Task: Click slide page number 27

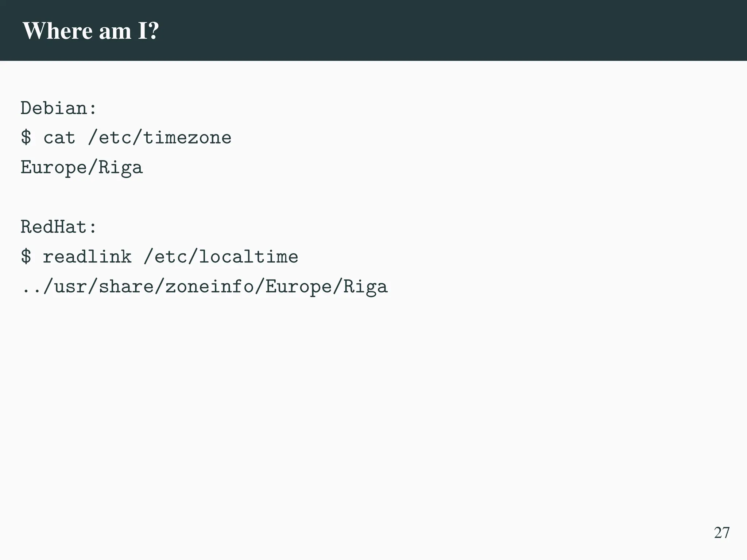Action: pos(721,533)
